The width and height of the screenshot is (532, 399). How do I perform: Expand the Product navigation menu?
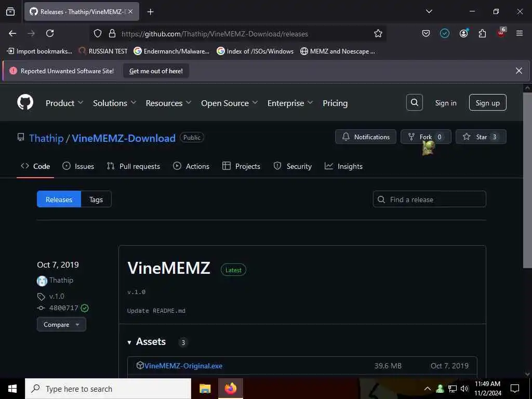pos(64,103)
